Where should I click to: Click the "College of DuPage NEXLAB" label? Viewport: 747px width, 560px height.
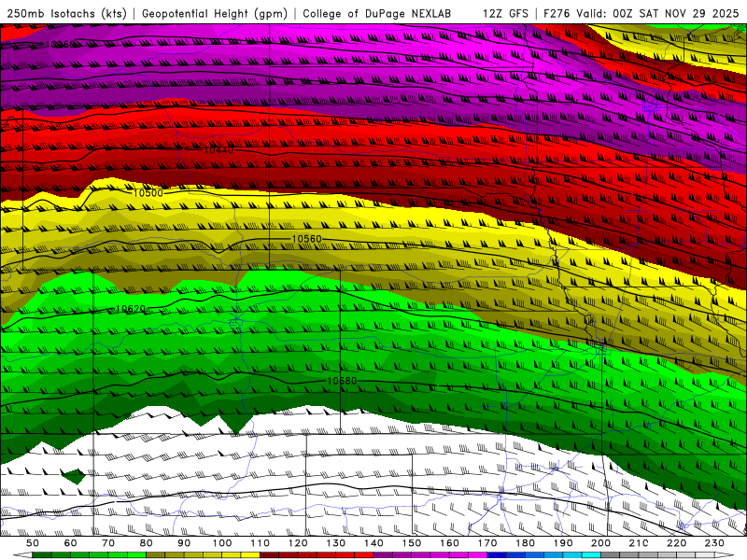pos(377,13)
